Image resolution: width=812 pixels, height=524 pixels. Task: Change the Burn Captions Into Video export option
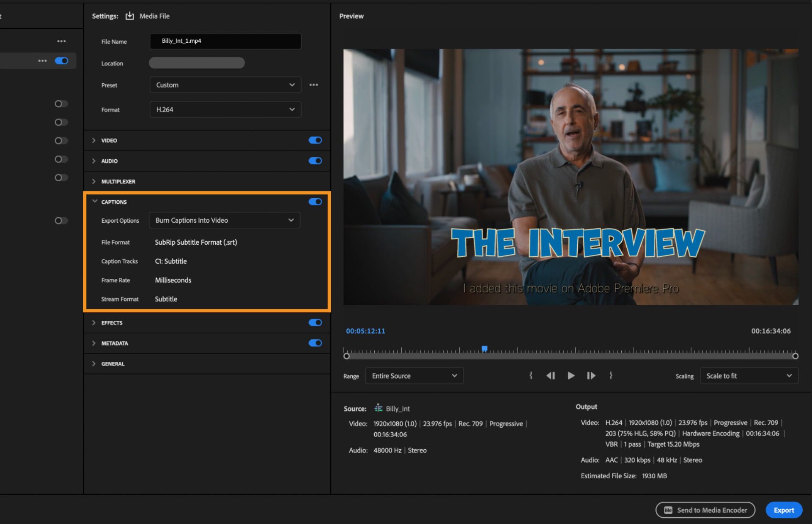[x=224, y=220]
